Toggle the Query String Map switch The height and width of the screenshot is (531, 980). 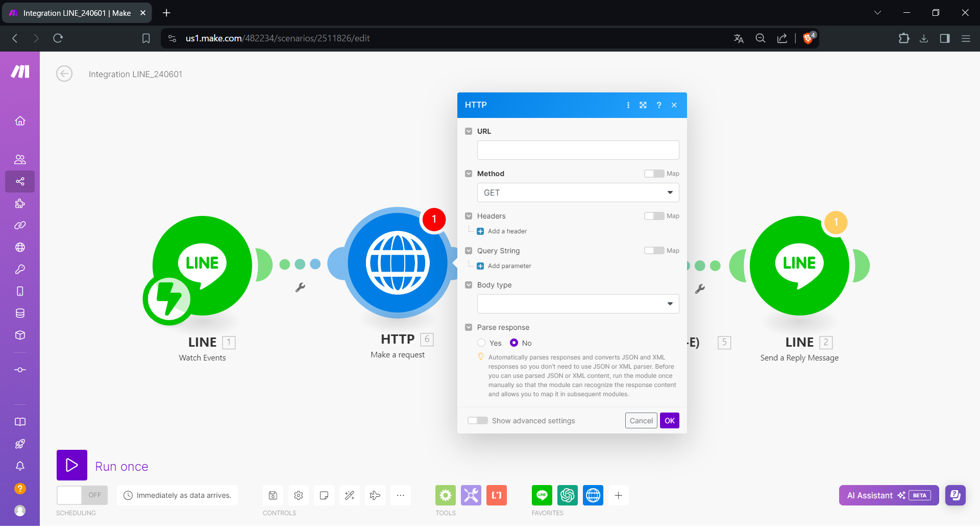coord(654,251)
